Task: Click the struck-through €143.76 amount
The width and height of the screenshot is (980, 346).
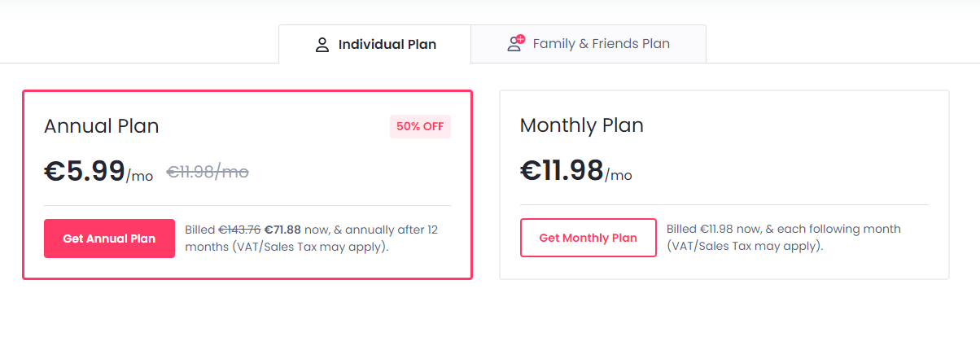Action: coord(239,230)
